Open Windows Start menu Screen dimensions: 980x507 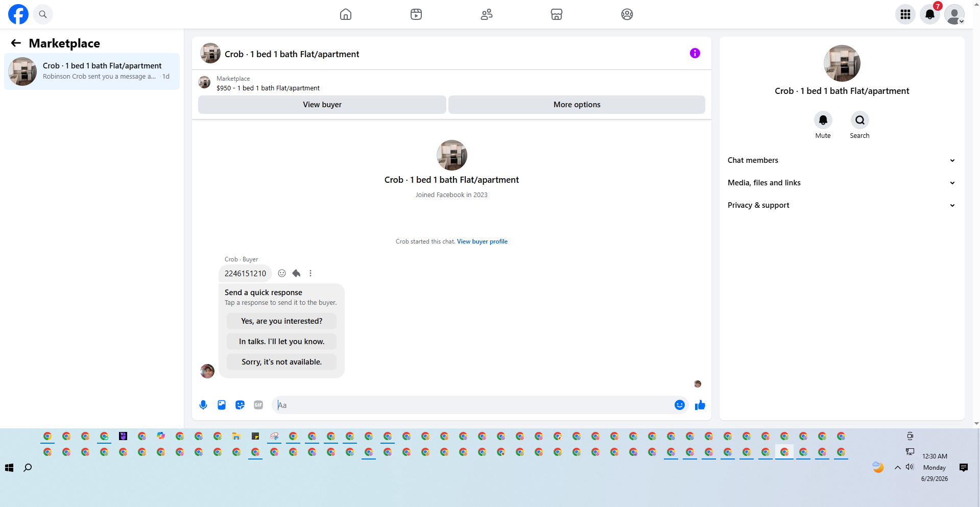click(x=9, y=468)
